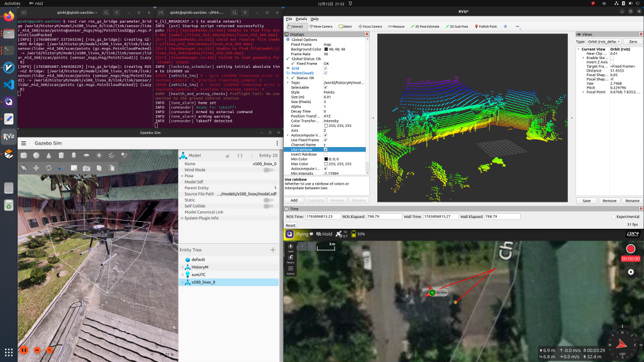Viewport: 644px width, 362px height.
Task: Click the Add display button
Action: tap(294, 200)
